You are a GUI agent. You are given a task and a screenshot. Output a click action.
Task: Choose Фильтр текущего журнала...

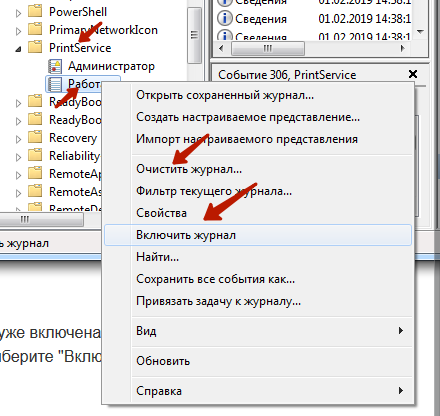click(x=258, y=191)
